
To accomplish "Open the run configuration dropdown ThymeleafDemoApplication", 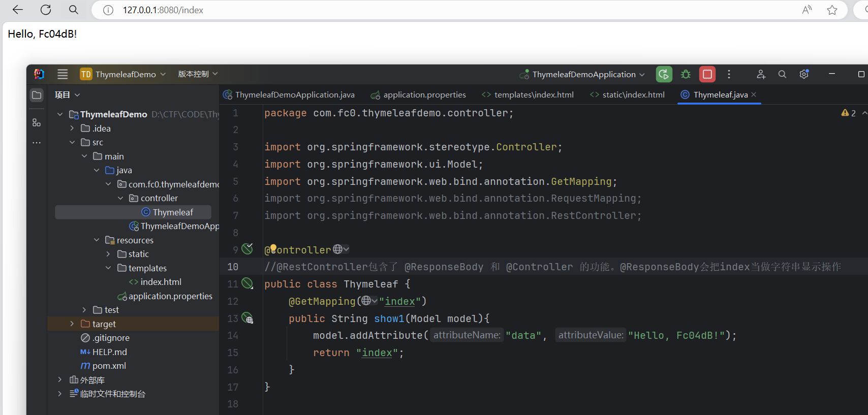I will coord(583,74).
